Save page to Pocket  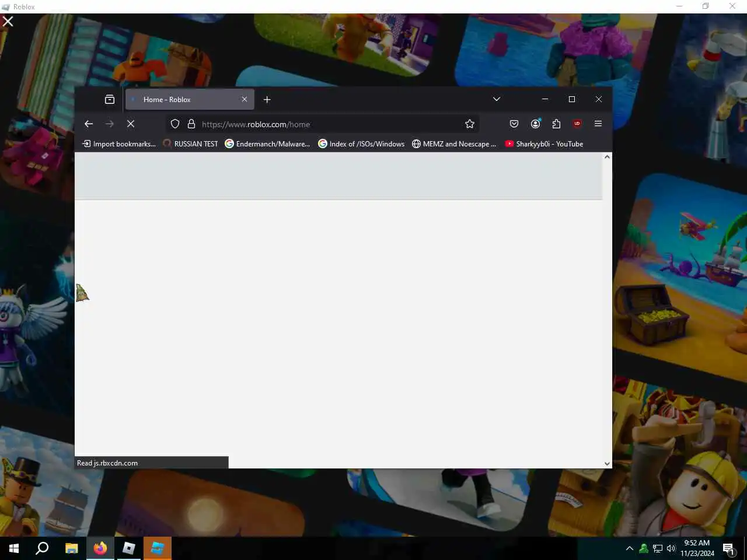pyautogui.click(x=514, y=124)
